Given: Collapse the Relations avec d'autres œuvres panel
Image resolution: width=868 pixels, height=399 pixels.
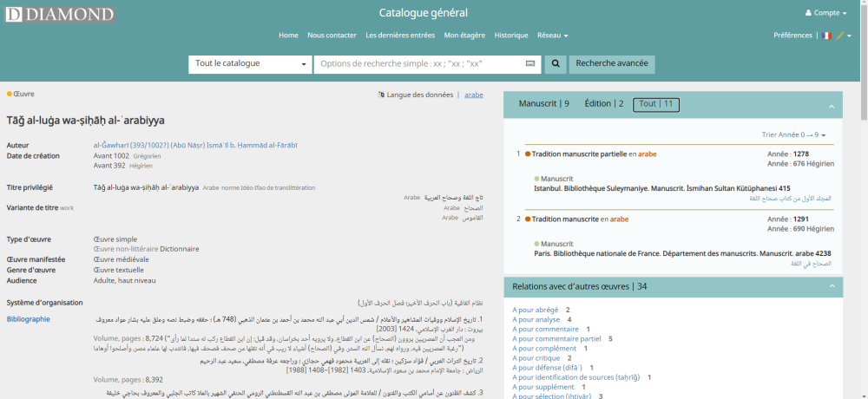Looking at the screenshot, I should [x=831, y=286].
